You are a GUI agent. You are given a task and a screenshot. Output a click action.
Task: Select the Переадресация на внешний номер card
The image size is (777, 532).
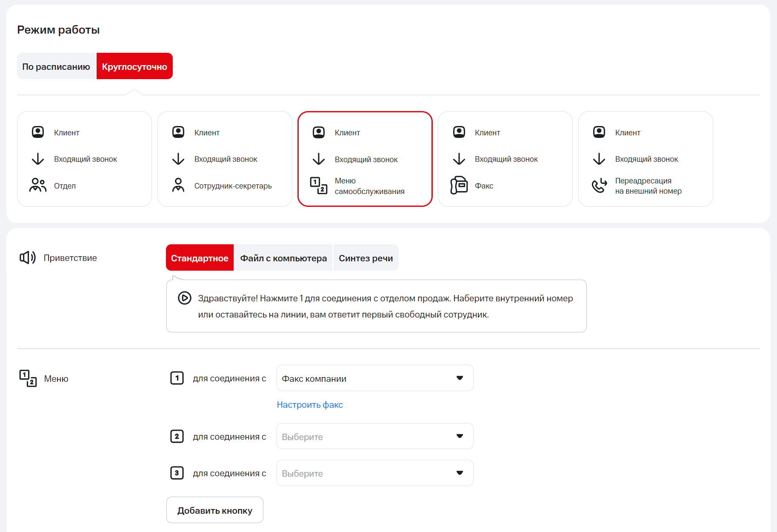645,159
